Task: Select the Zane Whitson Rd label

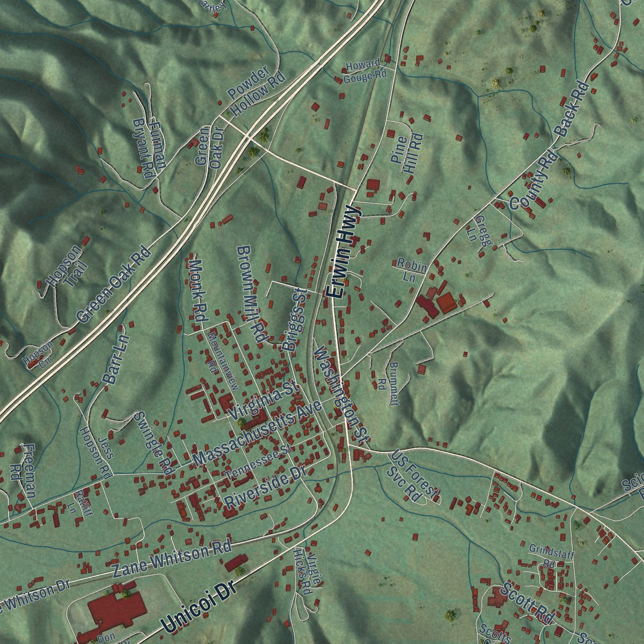Action: coord(171,558)
